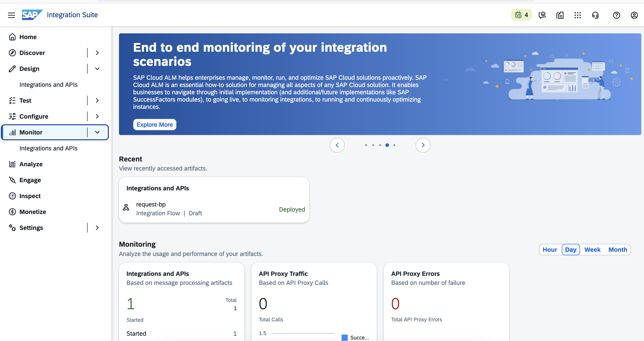
Task: Select the Month time range
Action: pyautogui.click(x=617, y=250)
